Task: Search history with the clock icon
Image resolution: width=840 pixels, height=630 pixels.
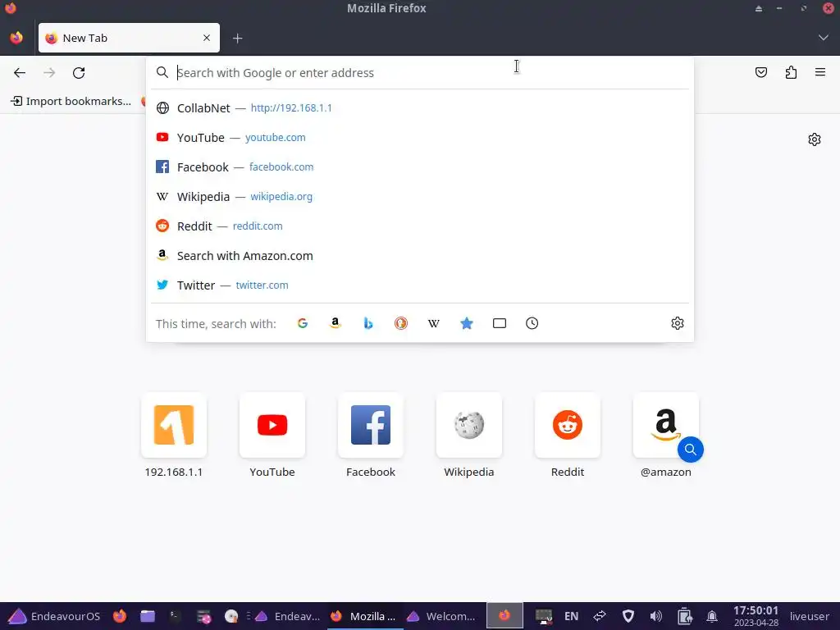Action: pyautogui.click(x=532, y=323)
